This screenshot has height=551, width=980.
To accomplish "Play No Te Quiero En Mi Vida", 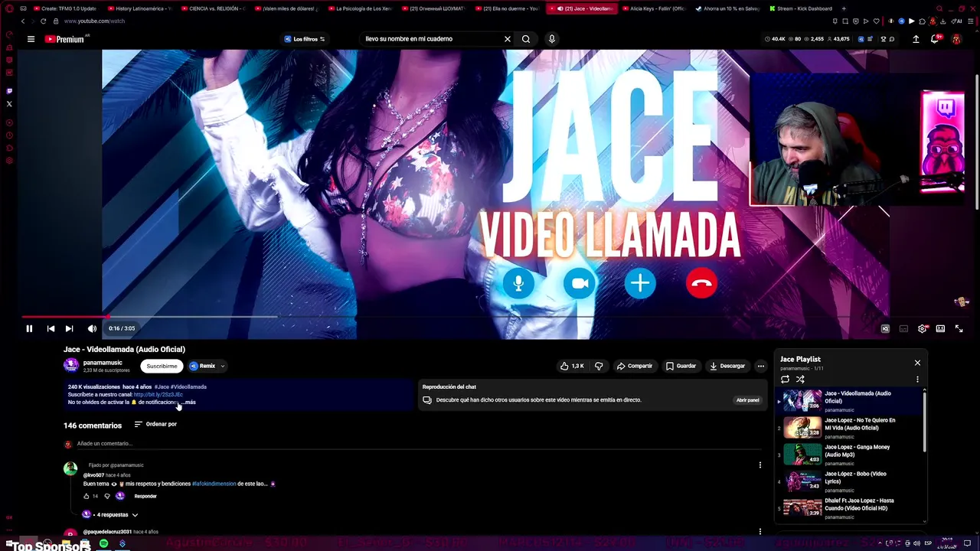I will point(851,428).
